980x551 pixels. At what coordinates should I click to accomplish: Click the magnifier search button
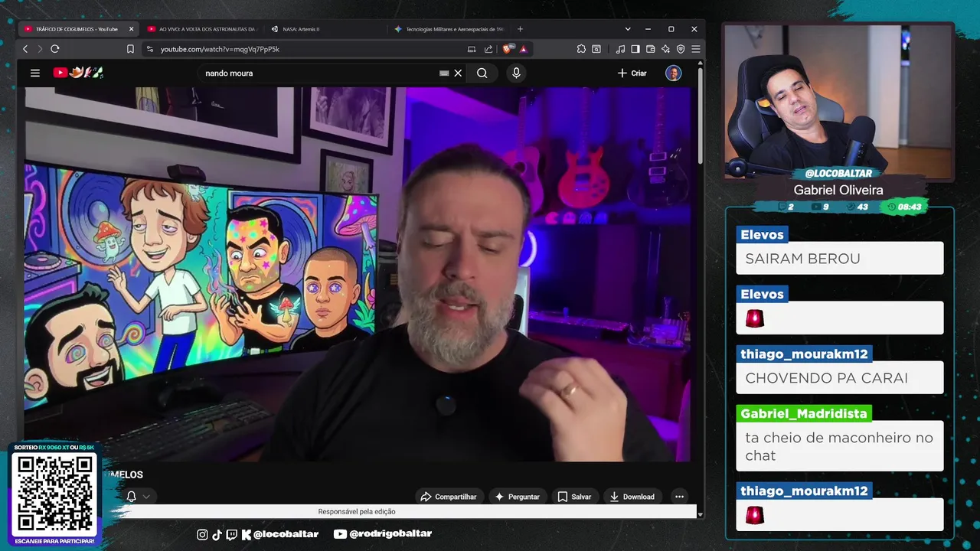tap(482, 73)
